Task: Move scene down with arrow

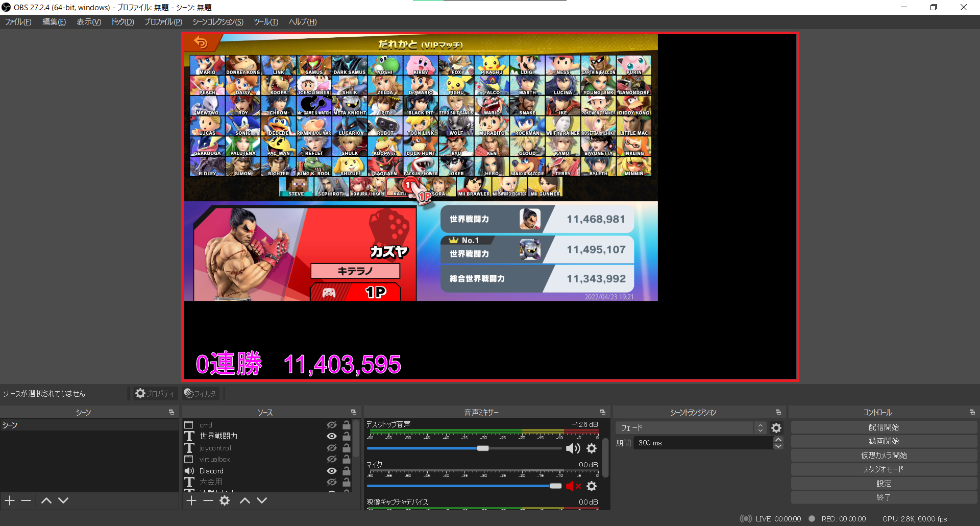Action: [63, 500]
